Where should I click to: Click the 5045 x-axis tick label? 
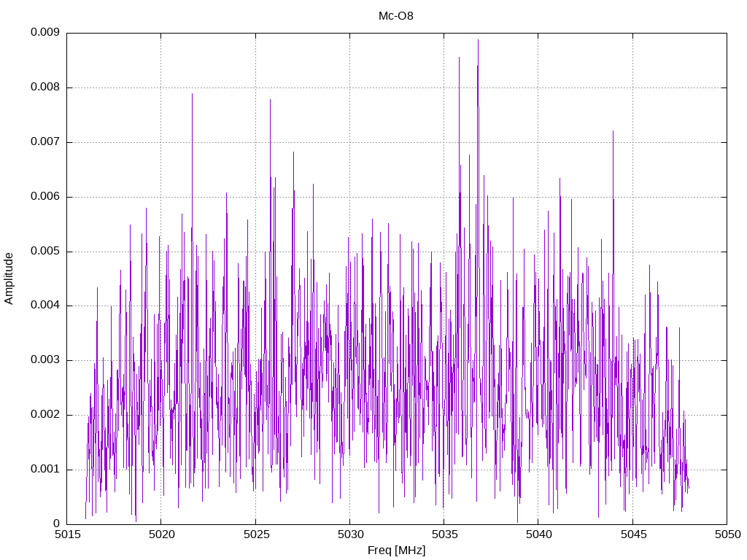[633, 534]
